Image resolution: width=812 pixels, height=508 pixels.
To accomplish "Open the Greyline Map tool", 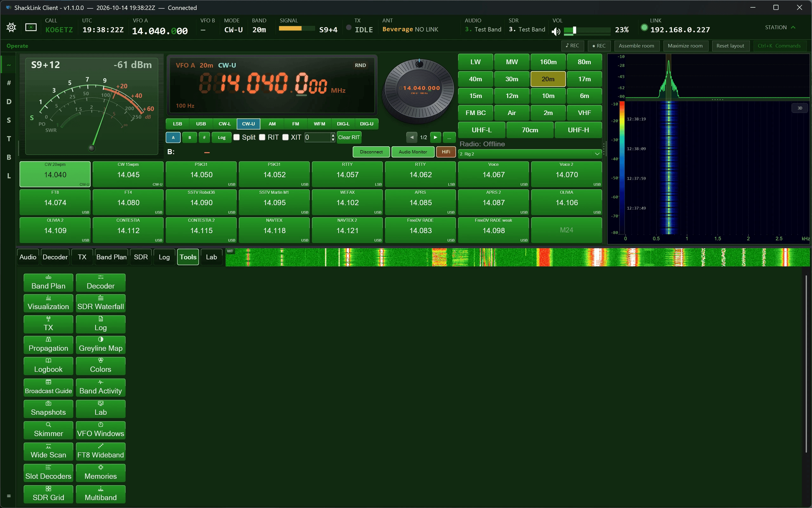I will tap(101, 345).
